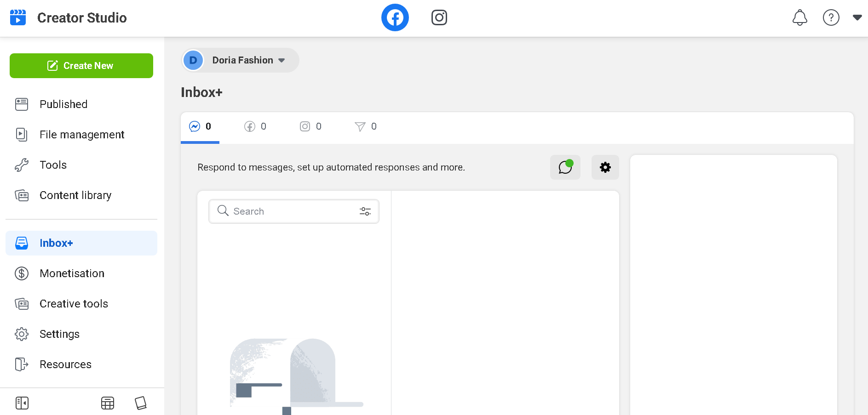Expand the account menu arrow at top right

tap(857, 17)
